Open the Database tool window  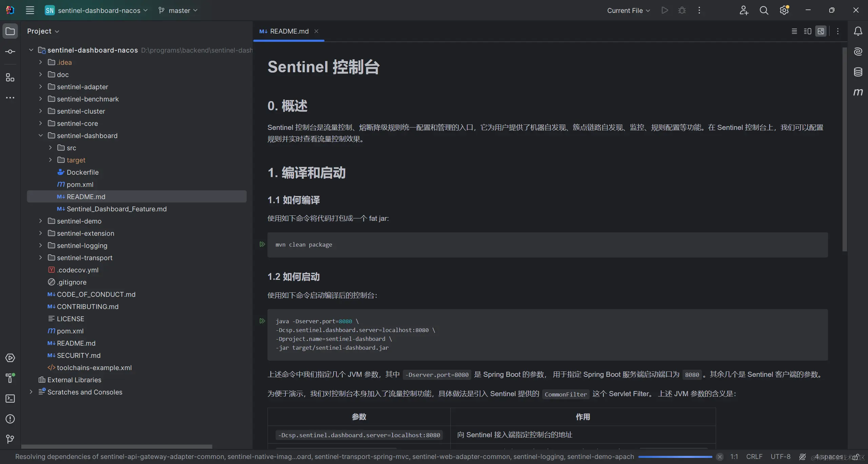[858, 72]
